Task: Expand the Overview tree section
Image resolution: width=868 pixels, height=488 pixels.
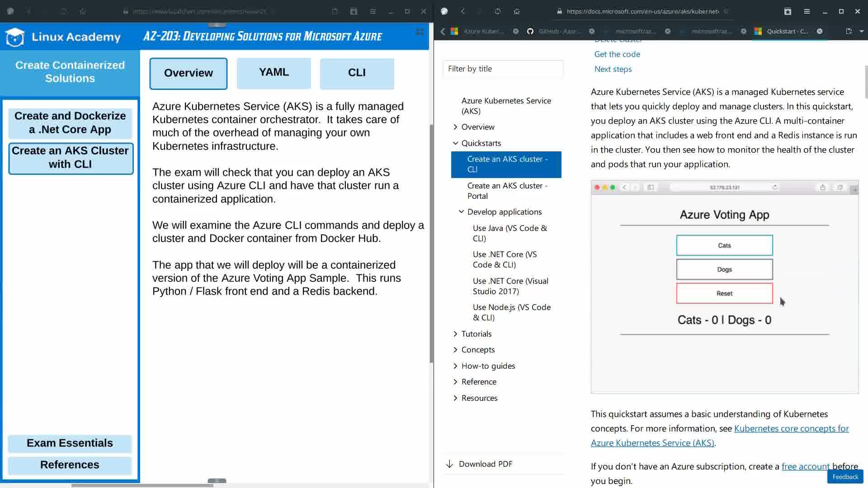Action: [455, 127]
